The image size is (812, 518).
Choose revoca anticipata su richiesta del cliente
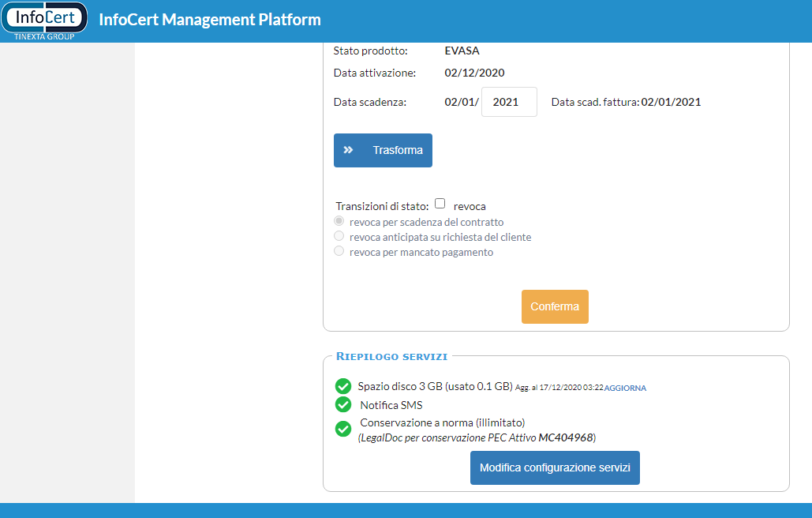[339, 236]
